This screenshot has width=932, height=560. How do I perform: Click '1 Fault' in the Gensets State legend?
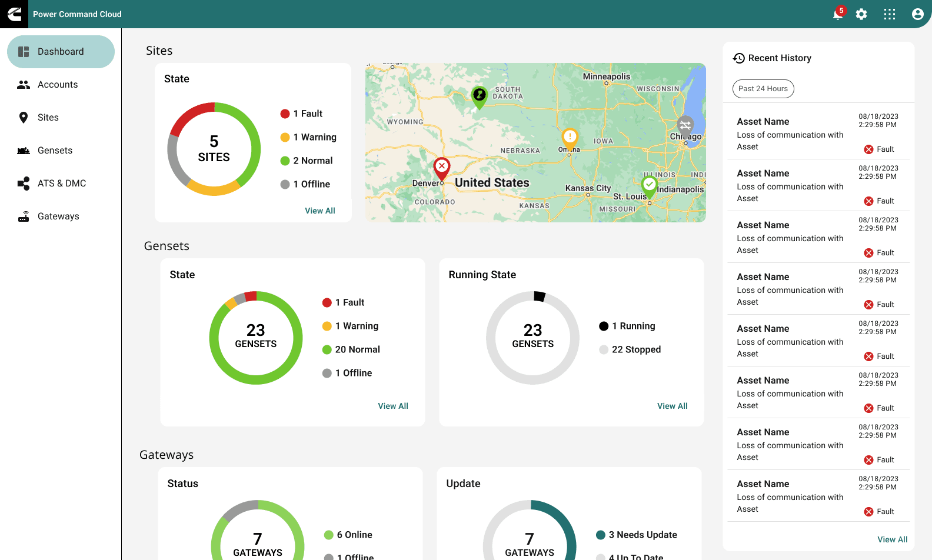(x=350, y=302)
